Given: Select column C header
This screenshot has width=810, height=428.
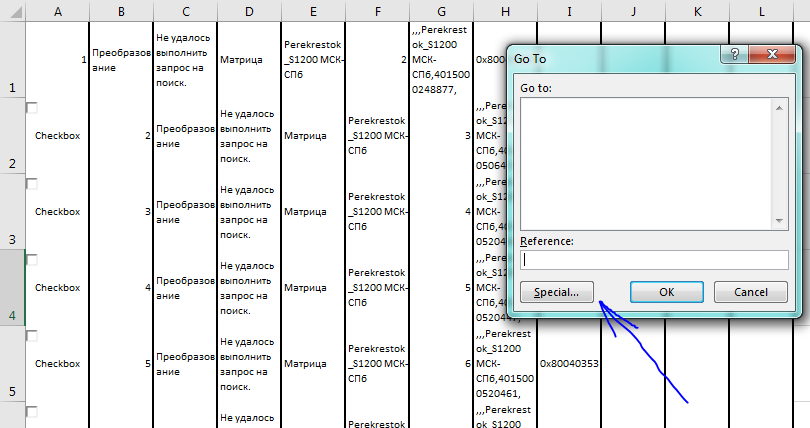Looking at the screenshot, I should [185, 11].
